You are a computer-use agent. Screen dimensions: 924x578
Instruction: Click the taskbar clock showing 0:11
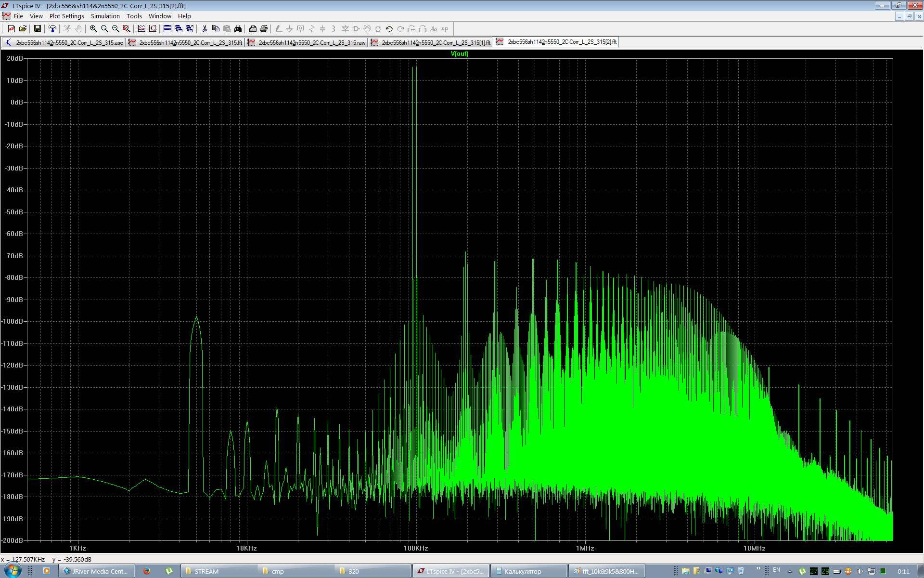[x=903, y=571]
